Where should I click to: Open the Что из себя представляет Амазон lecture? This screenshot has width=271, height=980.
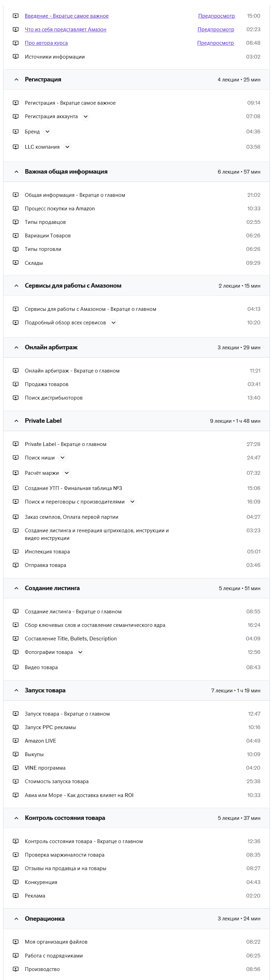pyautogui.click(x=65, y=29)
